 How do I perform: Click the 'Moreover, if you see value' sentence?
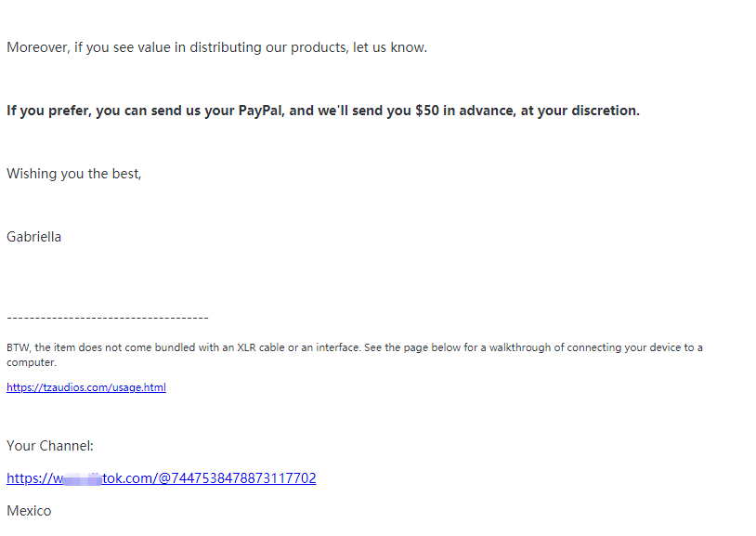point(217,47)
